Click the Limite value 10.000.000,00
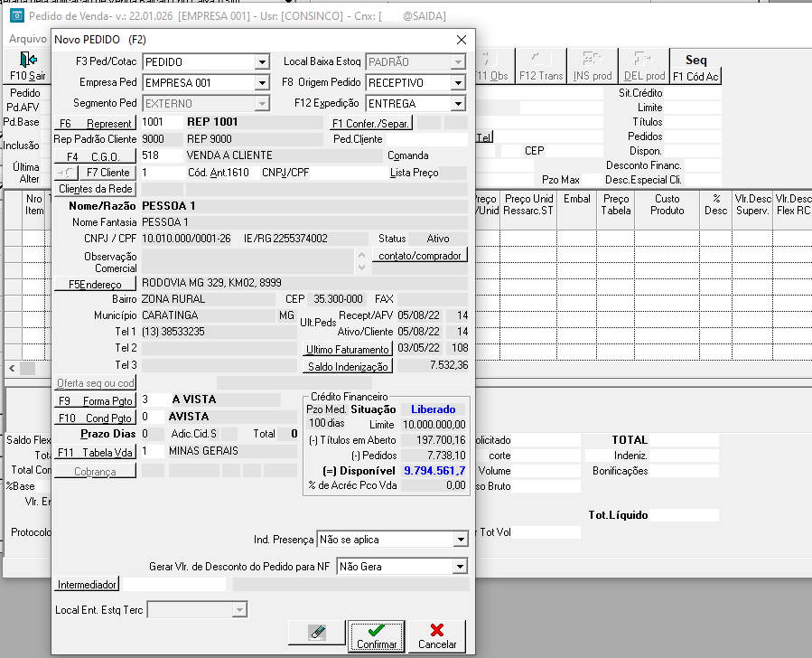The image size is (812, 658). coord(434,425)
